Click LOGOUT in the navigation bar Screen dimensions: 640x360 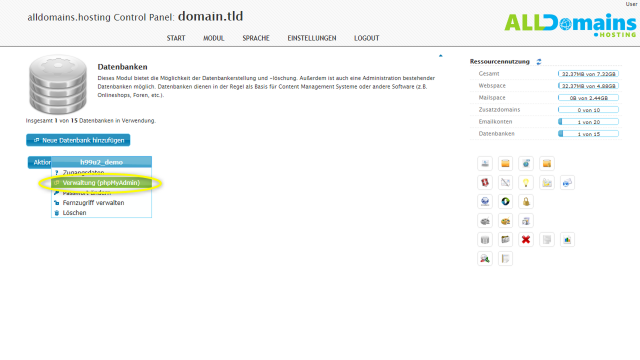click(367, 38)
